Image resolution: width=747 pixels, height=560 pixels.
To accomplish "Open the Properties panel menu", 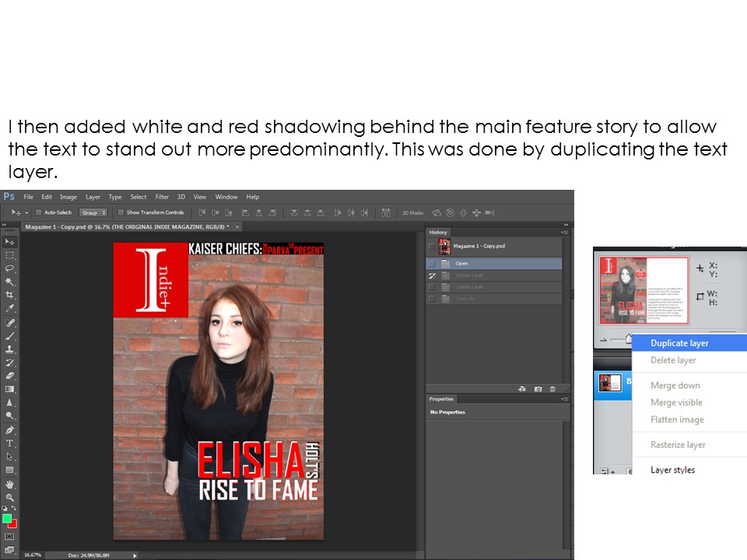I will pyautogui.click(x=565, y=399).
